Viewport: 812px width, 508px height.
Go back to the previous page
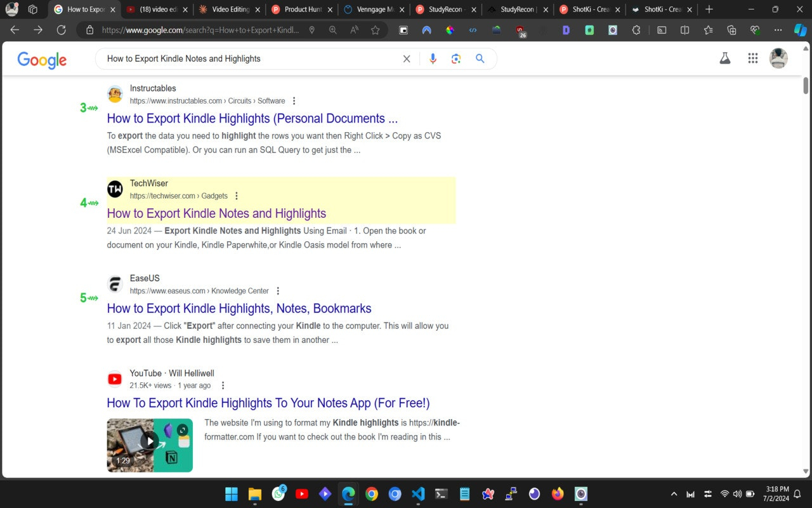pos(15,30)
